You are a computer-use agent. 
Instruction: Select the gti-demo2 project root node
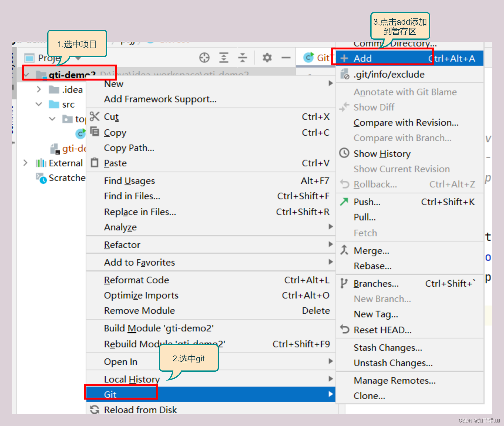click(72, 74)
